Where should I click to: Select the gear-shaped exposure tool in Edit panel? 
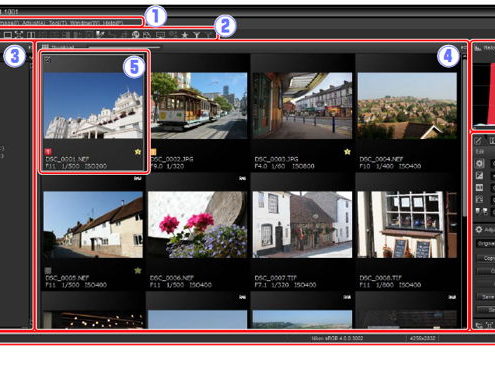pos(479,163)
